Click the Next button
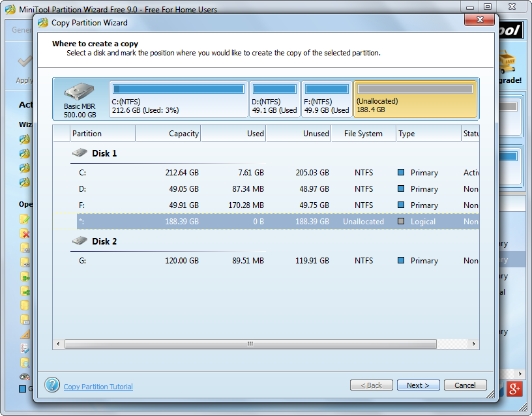Image resolution: width=532 pixels, height=416 pixels. (419, 385)
